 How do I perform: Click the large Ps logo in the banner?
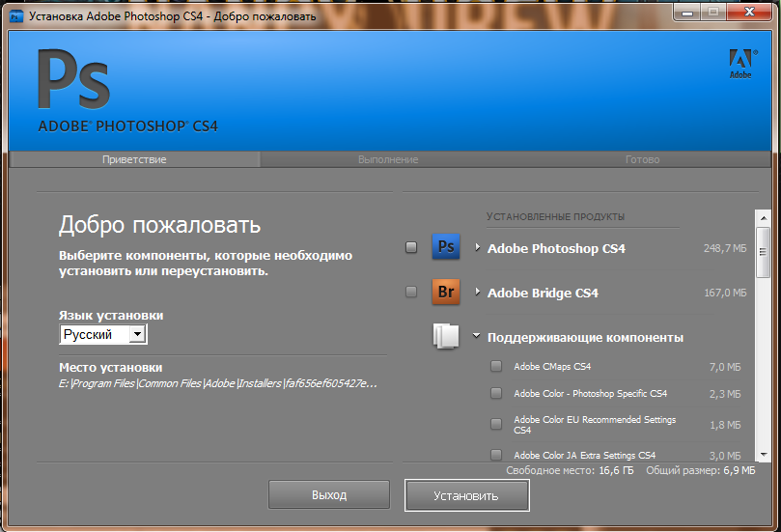[x=73, y=80]
